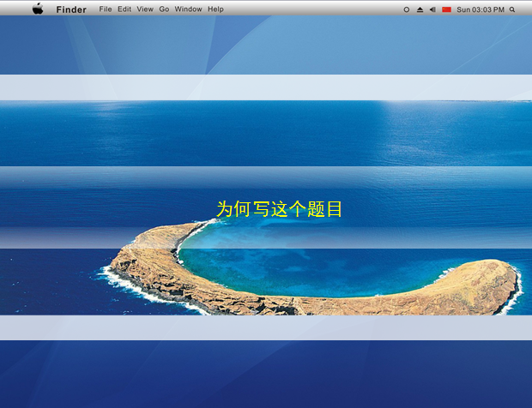This screenshot has height=408, width=532.
Task: Open the Finder application menu
Action: tap(71, 9)
